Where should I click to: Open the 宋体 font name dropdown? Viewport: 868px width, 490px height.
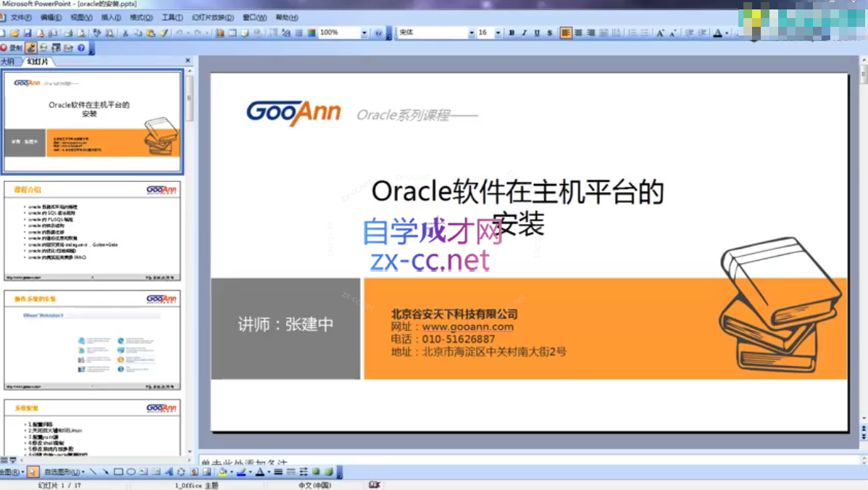[x=472, y=33]
